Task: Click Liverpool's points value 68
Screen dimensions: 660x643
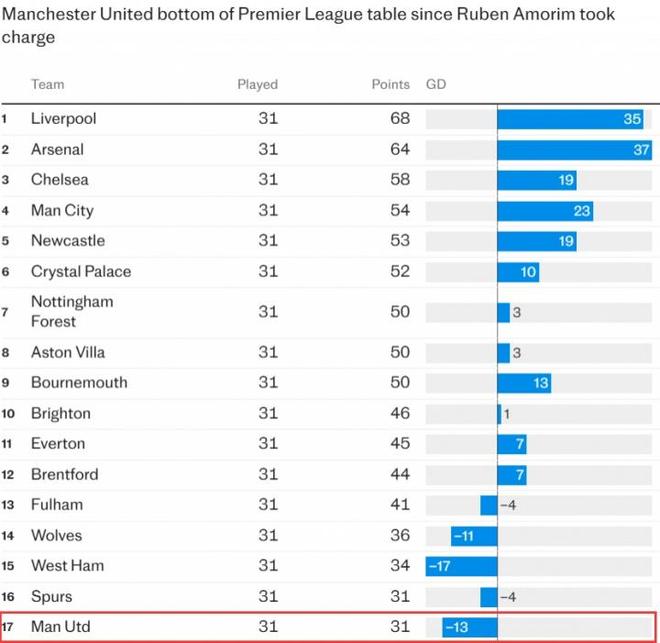Action: 400,119
